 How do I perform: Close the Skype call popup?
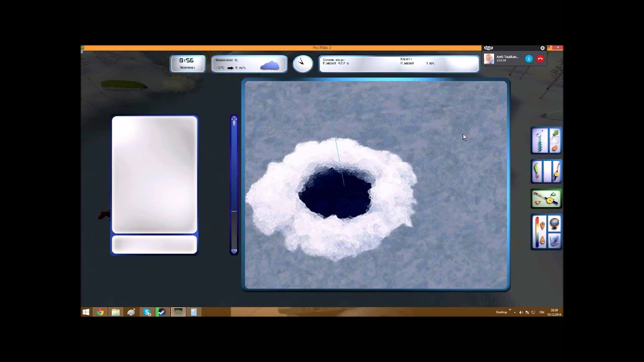(x=542, y=48)
